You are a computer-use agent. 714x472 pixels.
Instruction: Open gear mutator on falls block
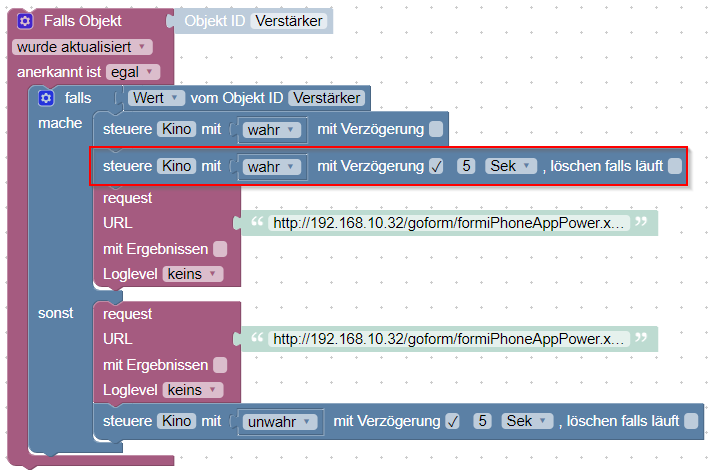[x=46, y=98]
